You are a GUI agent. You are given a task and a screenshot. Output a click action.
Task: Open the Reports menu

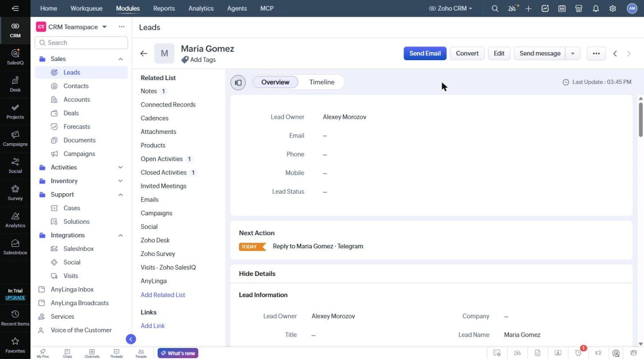[x=164, y=8]
